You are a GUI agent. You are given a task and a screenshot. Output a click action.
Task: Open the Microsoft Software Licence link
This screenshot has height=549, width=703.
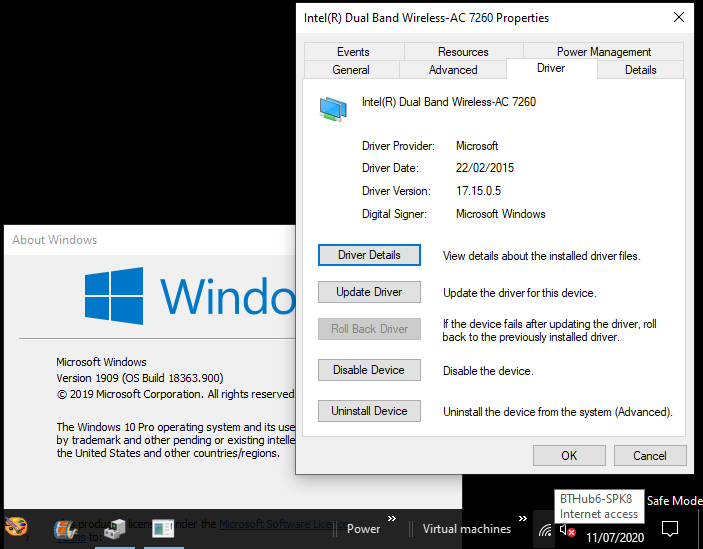coord(283,524)
